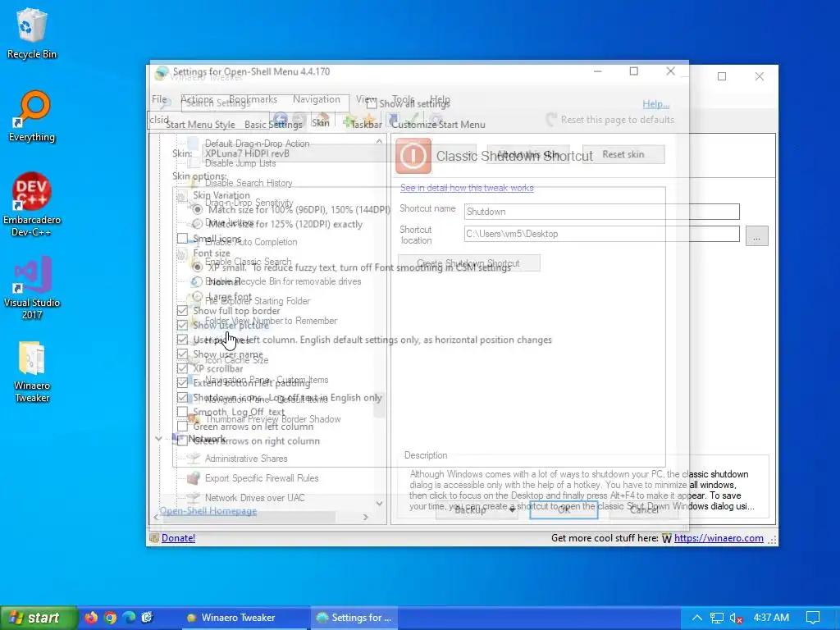
Task: Click the Reset skin button
Action: click(623, 154)
